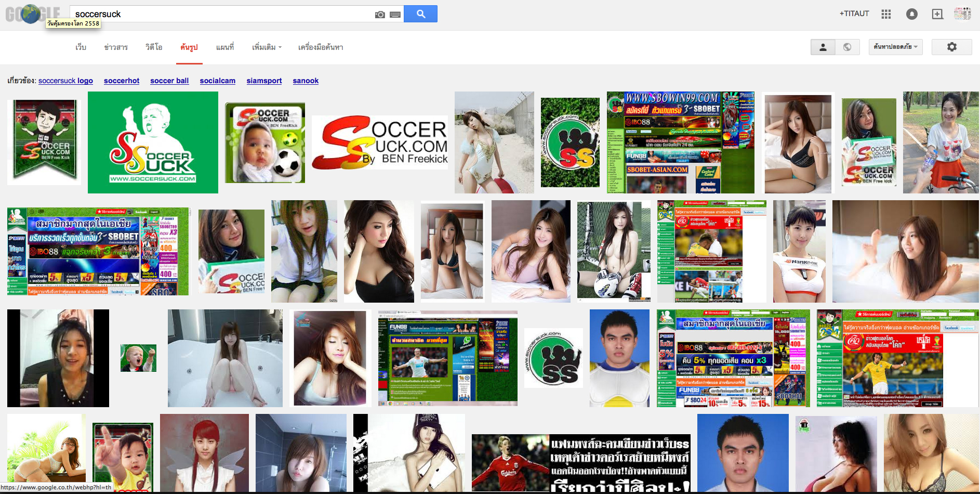This screenshot has height=494, width=980.
Task: Open green circular SS crown logo image
Action: point(570,142)
